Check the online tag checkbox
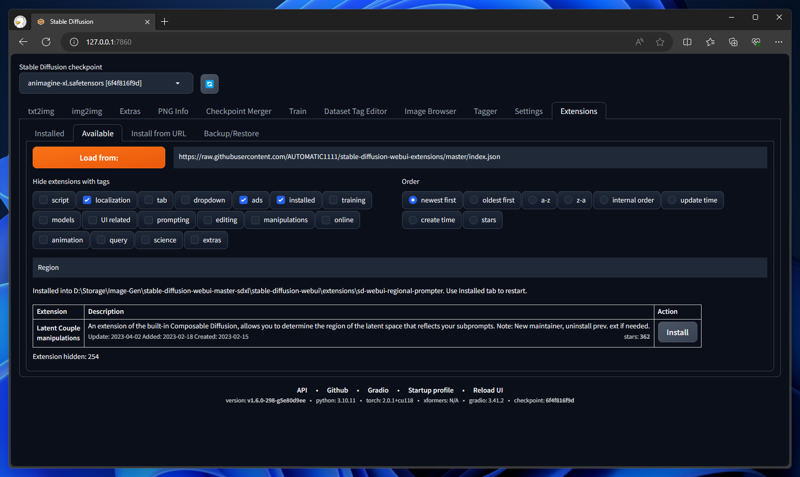The image size is (800, 477). pos(326,220)
